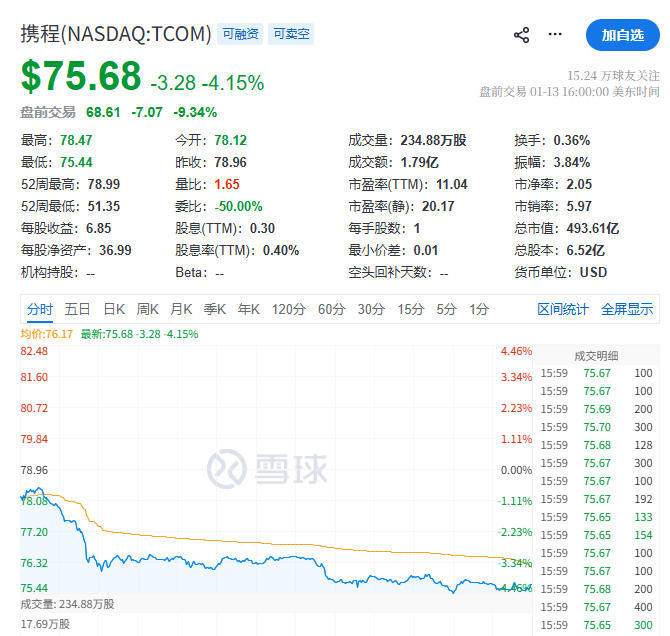Image resolution: width=670 pixels, height=636 pixels.
Task: Open the 30分 chart tab
Action: (371, 309)
